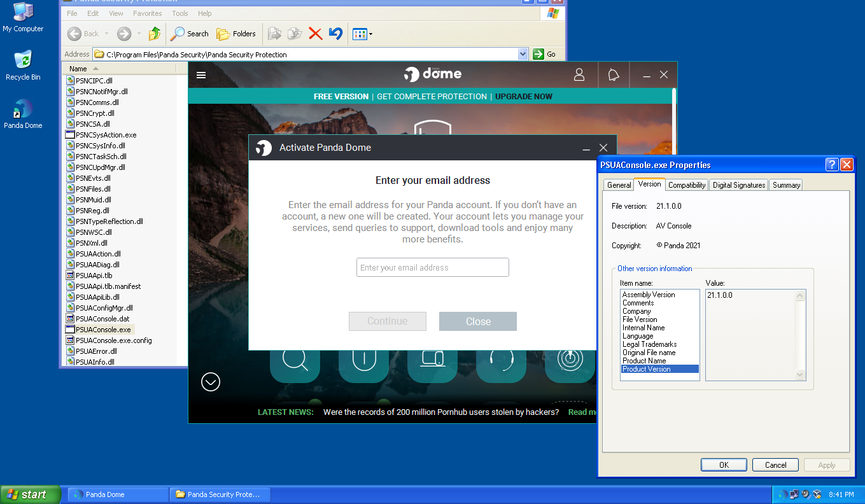
Task: Open the Folders pane in Explorer
Action: pos(236,34)
